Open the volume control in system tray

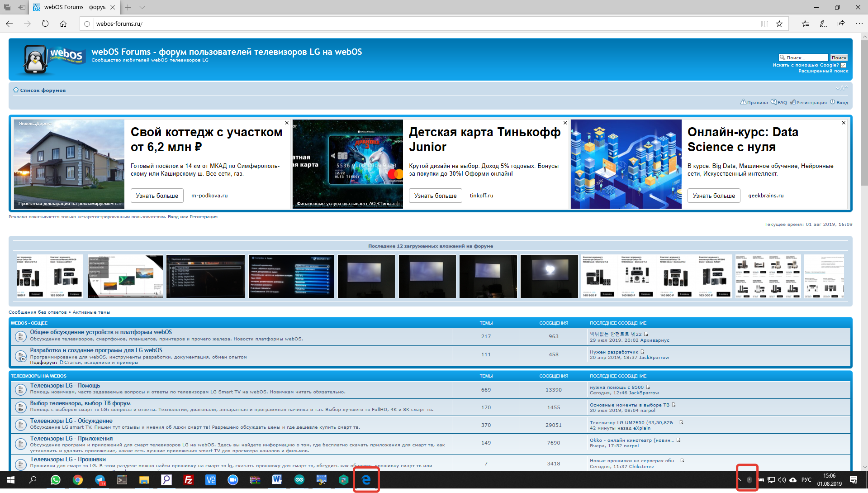coord(782,480)
